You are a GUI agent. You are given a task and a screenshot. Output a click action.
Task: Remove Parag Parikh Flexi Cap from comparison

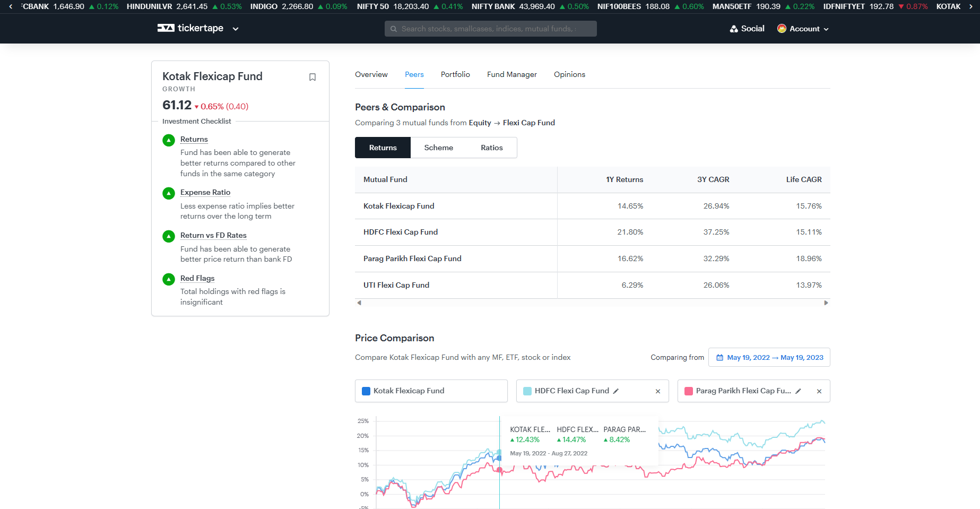tap(819, 391)
